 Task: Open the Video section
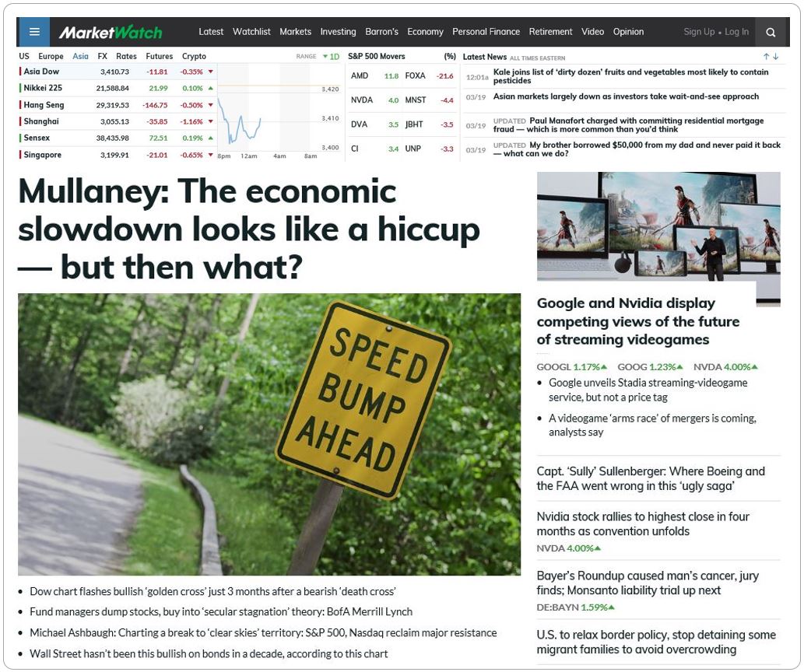[593, 32]
